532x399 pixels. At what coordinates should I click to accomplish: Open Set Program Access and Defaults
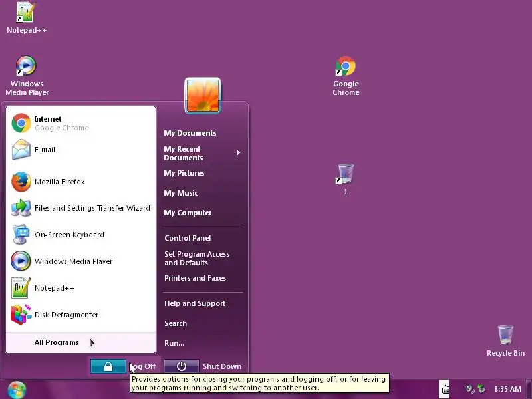coord(197,258)
